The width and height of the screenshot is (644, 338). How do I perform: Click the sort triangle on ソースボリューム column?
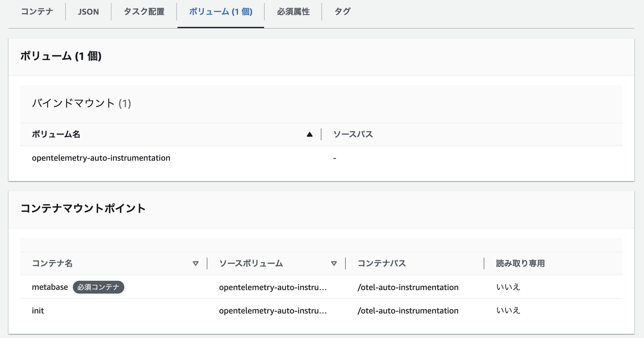click(x=333, y=264)
